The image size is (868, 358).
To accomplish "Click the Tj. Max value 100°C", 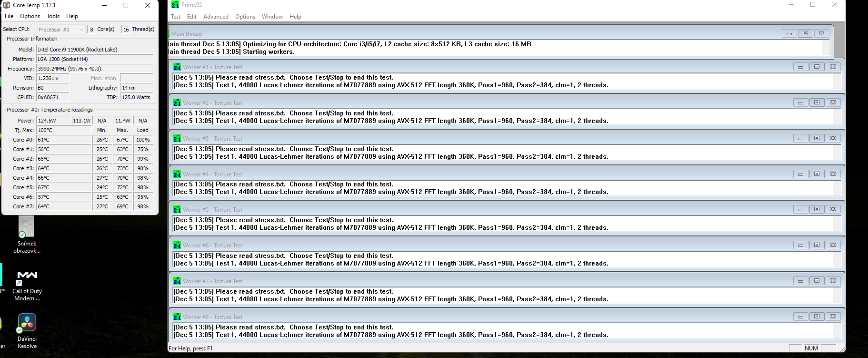I will point(64,130).
